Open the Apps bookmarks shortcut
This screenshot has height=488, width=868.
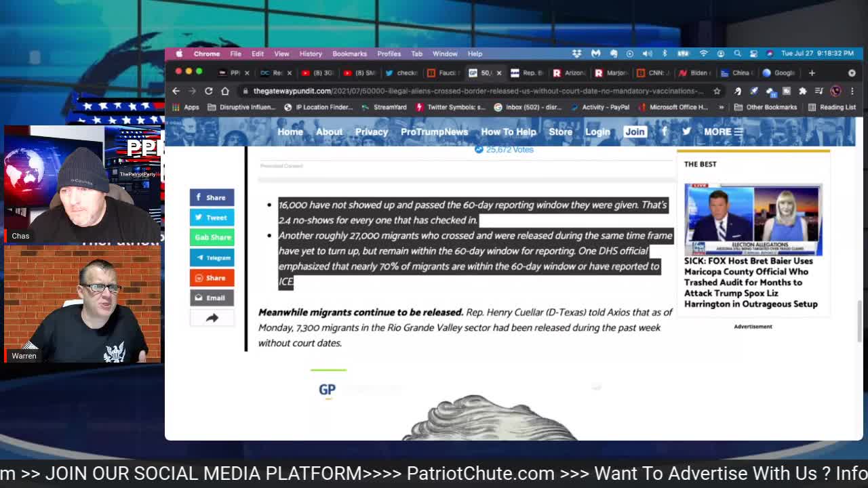click(x=186, y=107)
